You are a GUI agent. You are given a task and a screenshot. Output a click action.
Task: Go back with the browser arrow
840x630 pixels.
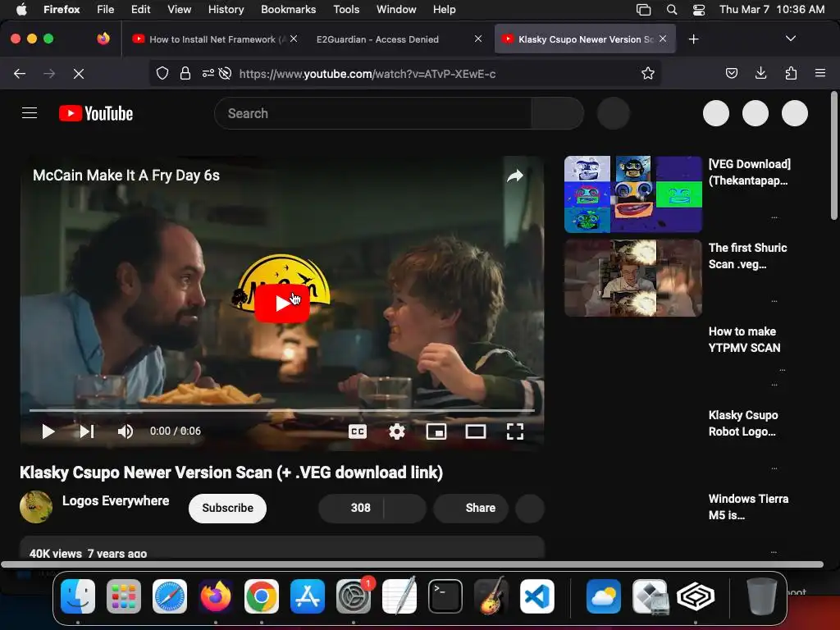point(20,73)
